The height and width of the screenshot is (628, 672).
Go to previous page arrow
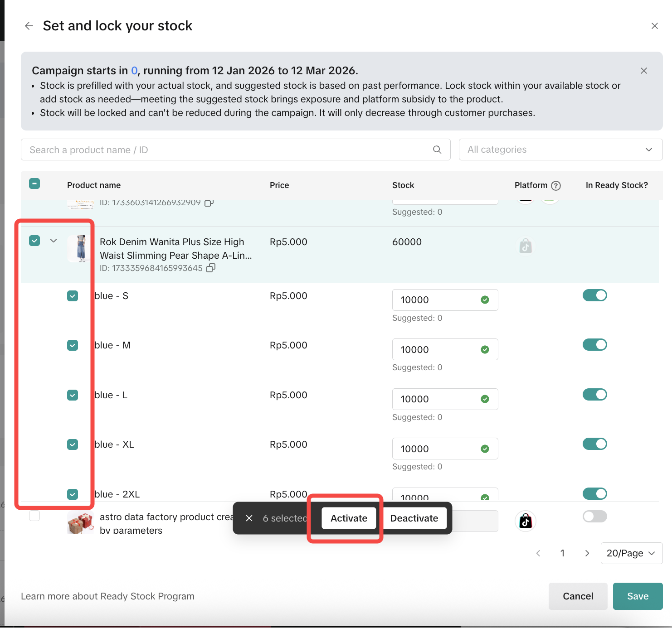point(538,553)
